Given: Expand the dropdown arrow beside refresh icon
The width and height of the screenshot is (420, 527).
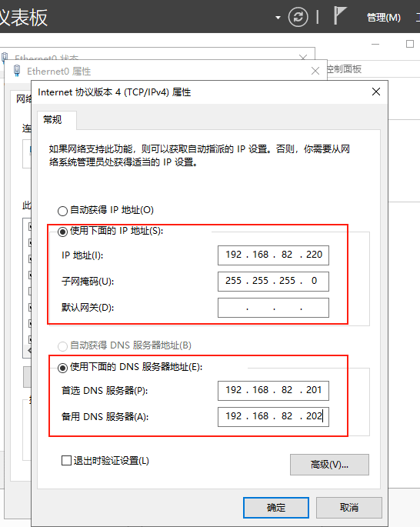Looking at the screenshot, I should (278, 18).
